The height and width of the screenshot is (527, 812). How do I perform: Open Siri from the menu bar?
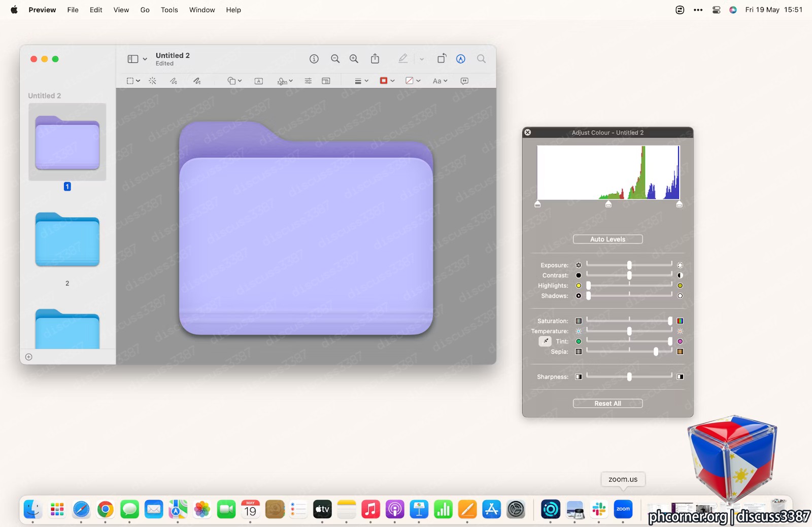coord(733,10)
